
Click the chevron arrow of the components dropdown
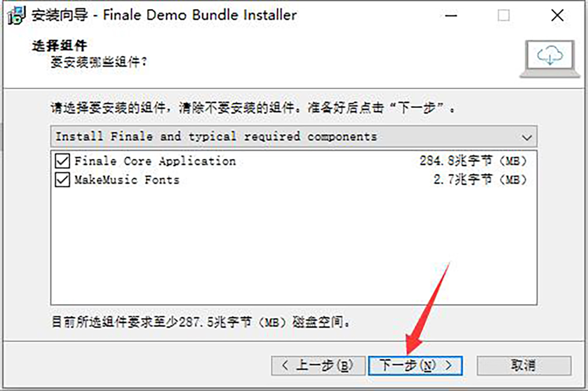coord(527,137)
